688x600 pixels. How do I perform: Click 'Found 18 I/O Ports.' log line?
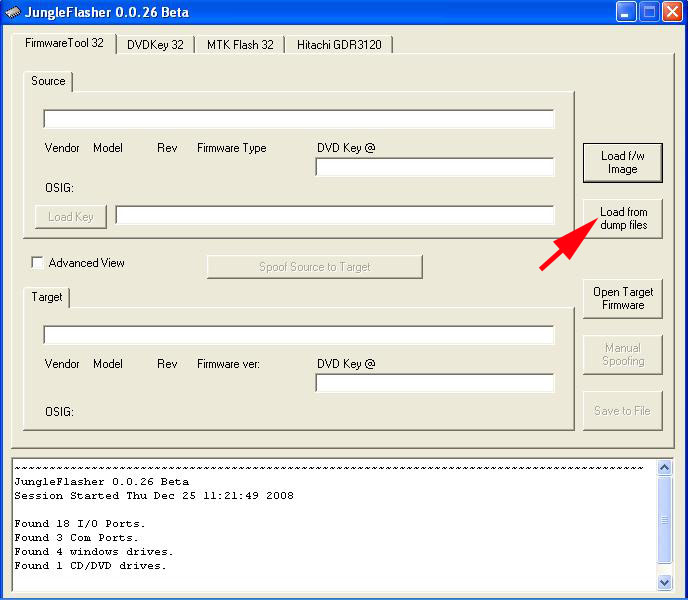pos(79,524)
